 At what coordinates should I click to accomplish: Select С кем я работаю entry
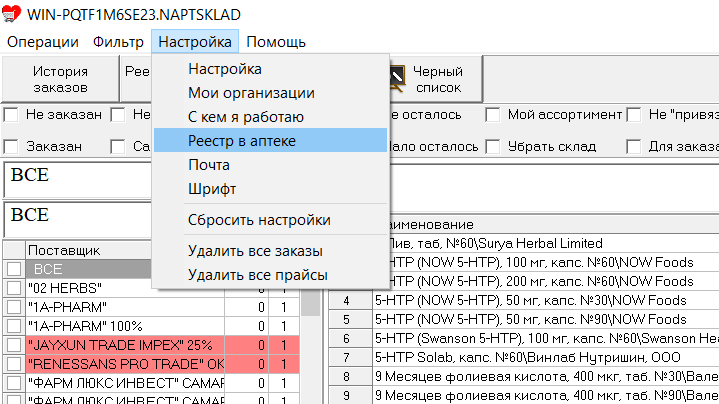click(271, 116)
